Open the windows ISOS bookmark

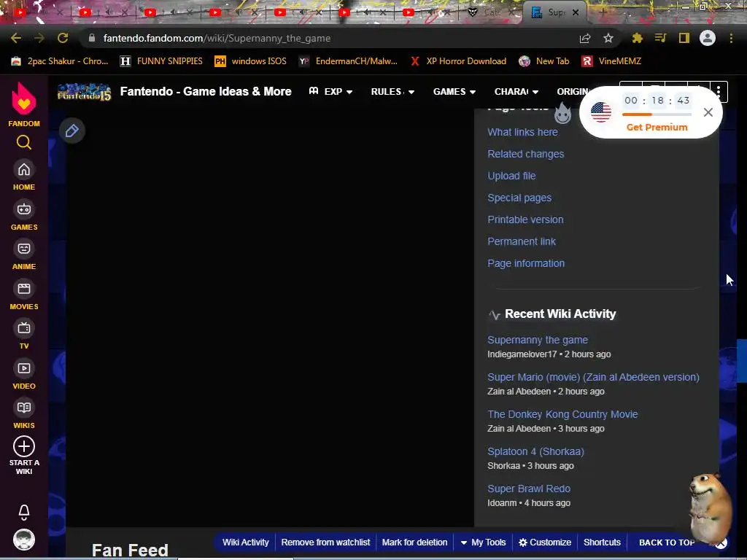point(251,61)
